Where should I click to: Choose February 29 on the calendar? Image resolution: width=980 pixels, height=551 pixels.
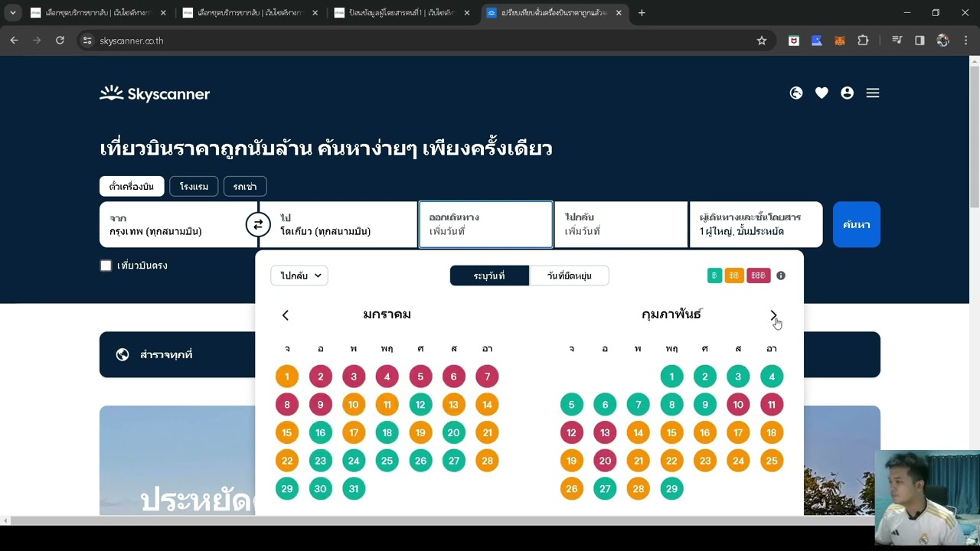[x=671, y=488]
